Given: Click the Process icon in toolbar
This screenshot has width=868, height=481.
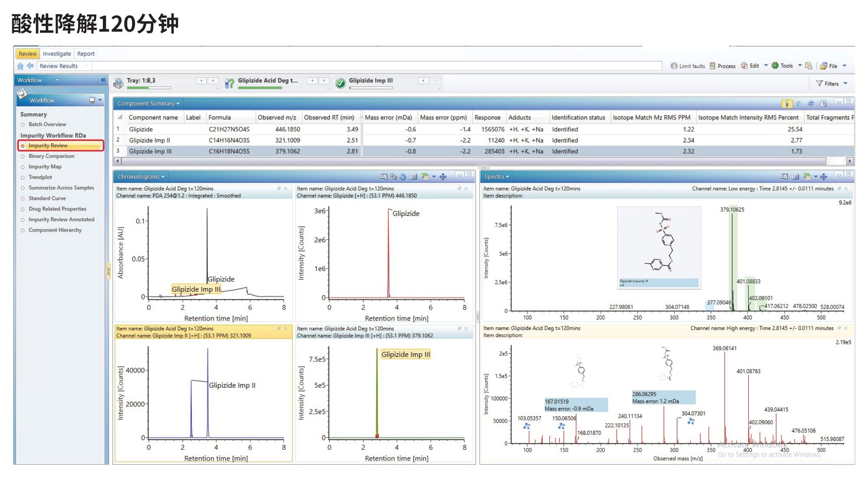Looking at the screenshot, I should coord(713,66).
